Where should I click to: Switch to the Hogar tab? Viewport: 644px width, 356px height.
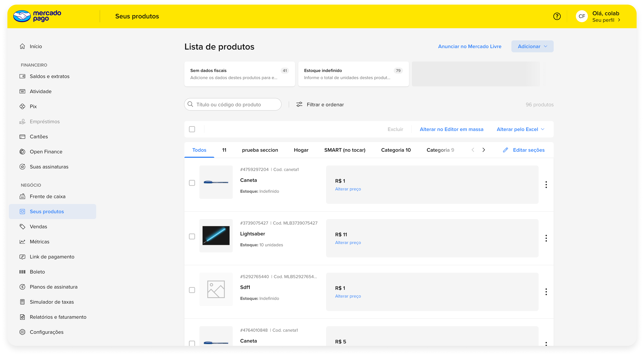[x=301, y=150]
